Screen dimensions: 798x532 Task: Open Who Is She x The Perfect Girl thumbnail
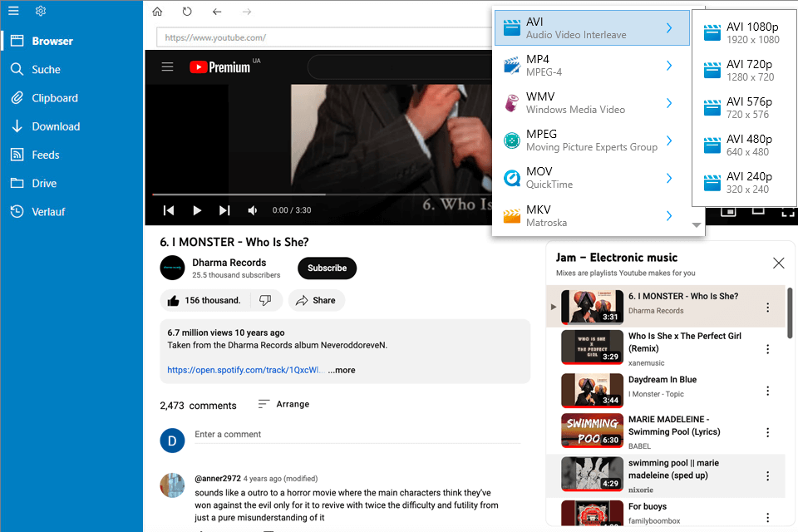point(593,347)
